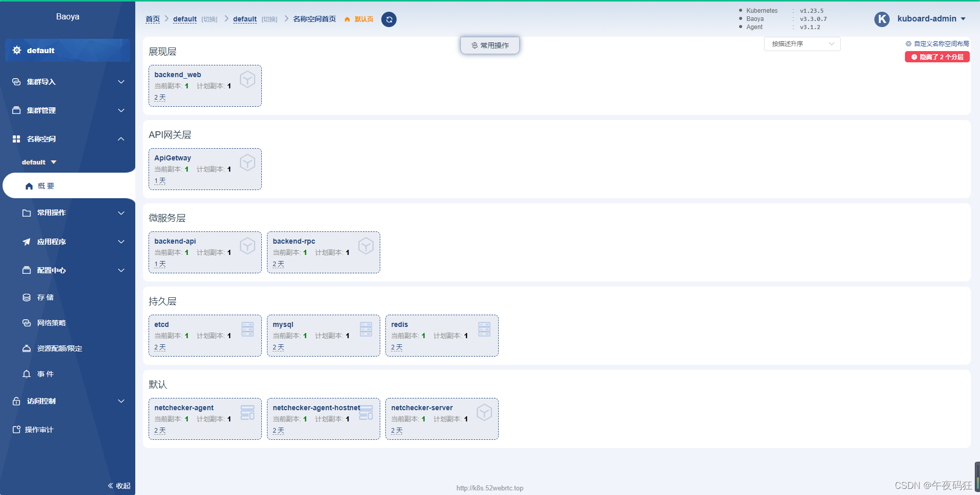Click the second default breadcrumb link
This screenshot has height=495, width=980.
pos(245,19)
